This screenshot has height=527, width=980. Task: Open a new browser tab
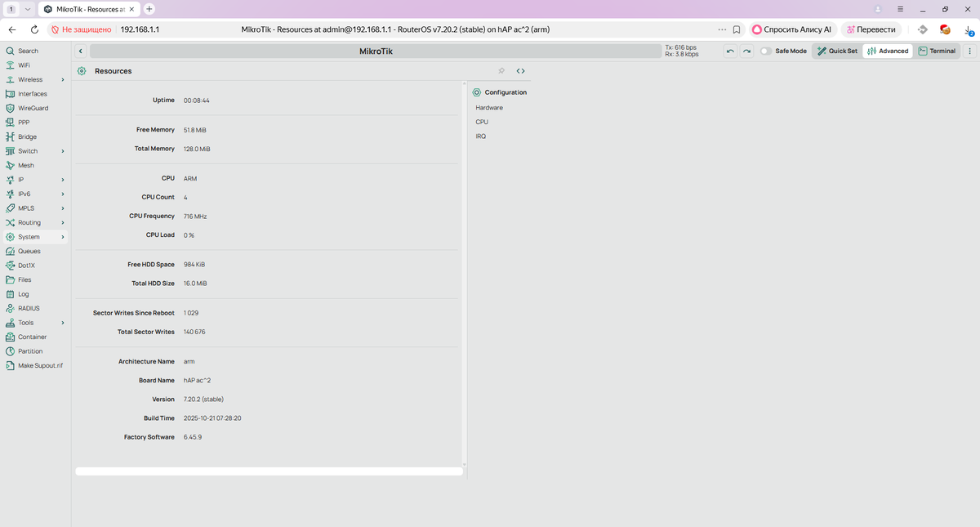coord(149,9)
